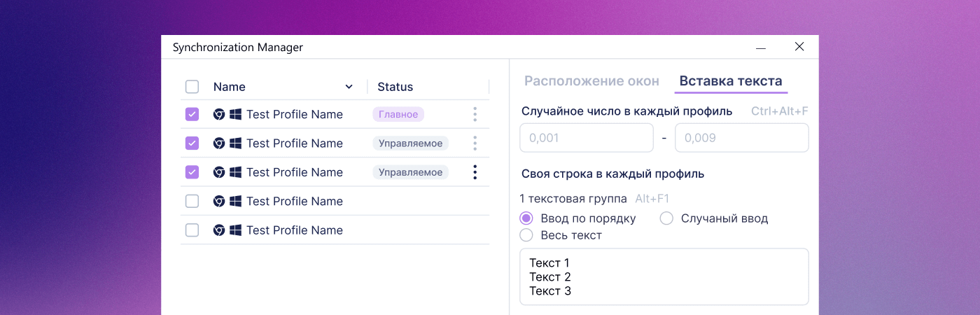Click Chrome icon in third profile row

click(x=219, y=172)
